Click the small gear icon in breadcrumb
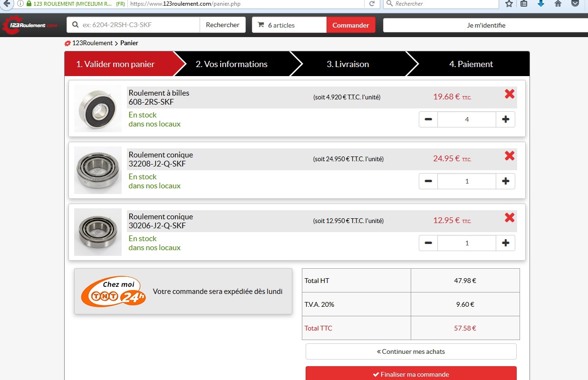Viewport: 588px width, 380px height. (x=67, y=43)
